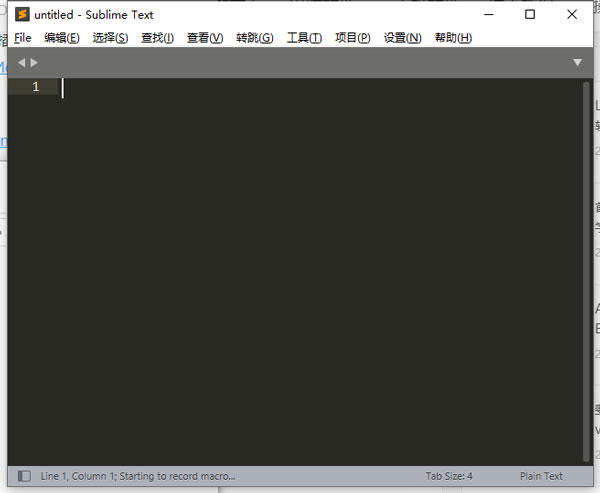This screenshot has height=493, width=600.
Task: Open the 查看(V) menu
Action: [x=205, y=38]
